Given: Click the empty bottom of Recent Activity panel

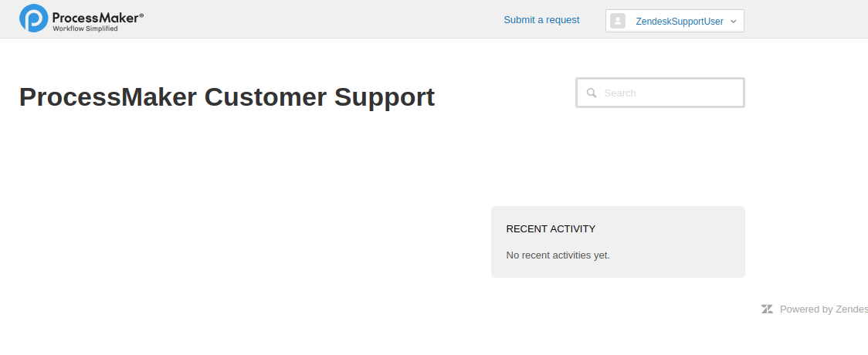Looking at the screenshot, I should 618,270.
